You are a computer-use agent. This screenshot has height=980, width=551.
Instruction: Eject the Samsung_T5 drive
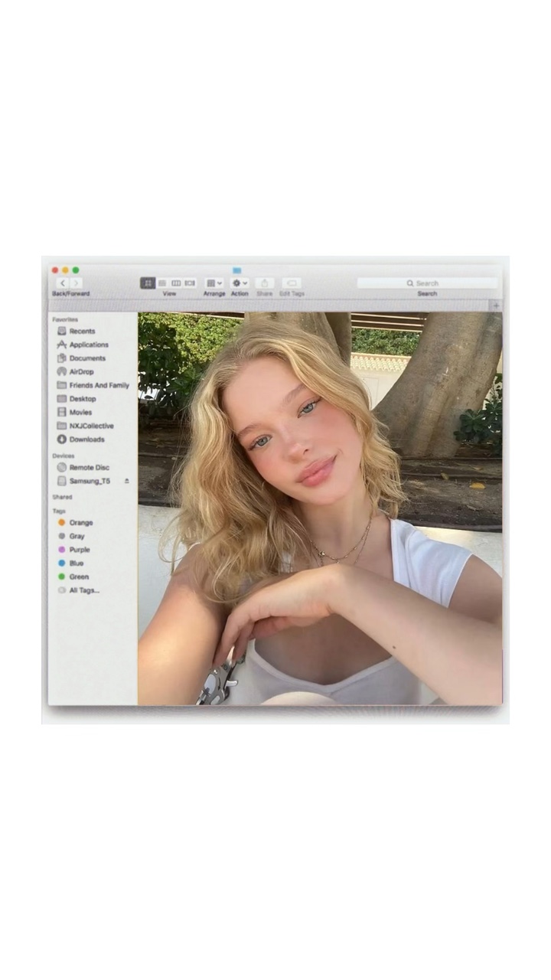pos(126,481)
